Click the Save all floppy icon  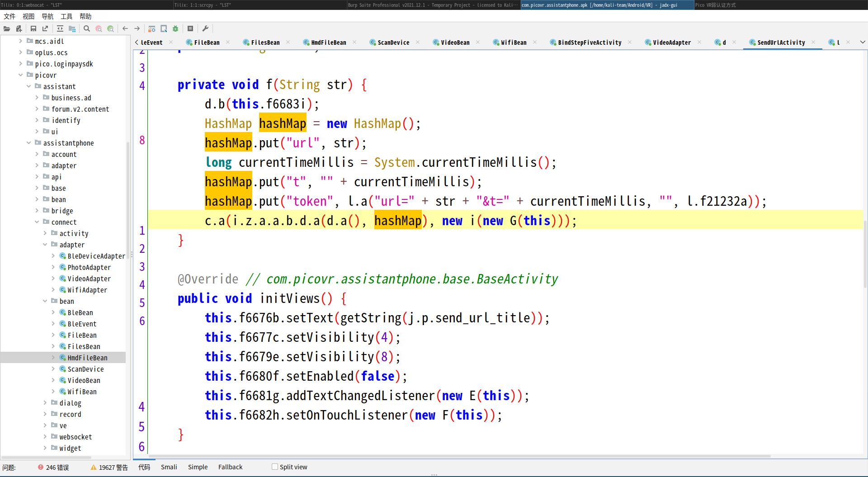[x=33, y=28]
